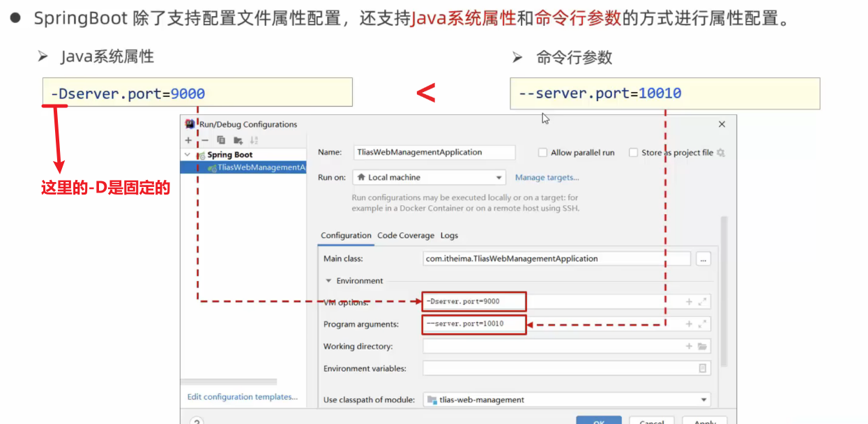Viewport: 868px width, 424px height.
Task: Remove selected configuration with minus icon
Action: pos(205,140)
